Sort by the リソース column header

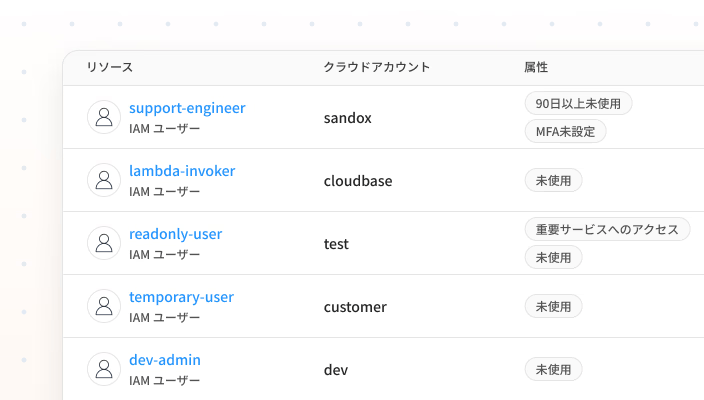point(110,67)
